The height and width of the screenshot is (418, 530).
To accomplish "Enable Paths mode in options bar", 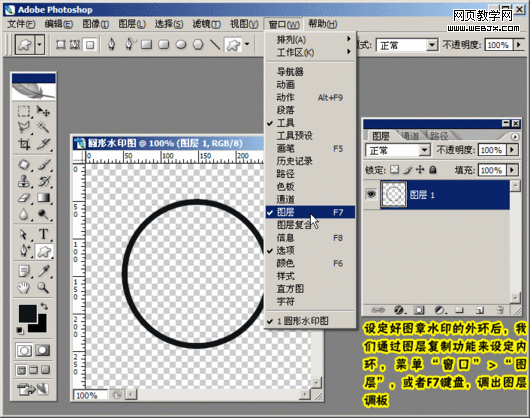I will (x=75, y=45).
